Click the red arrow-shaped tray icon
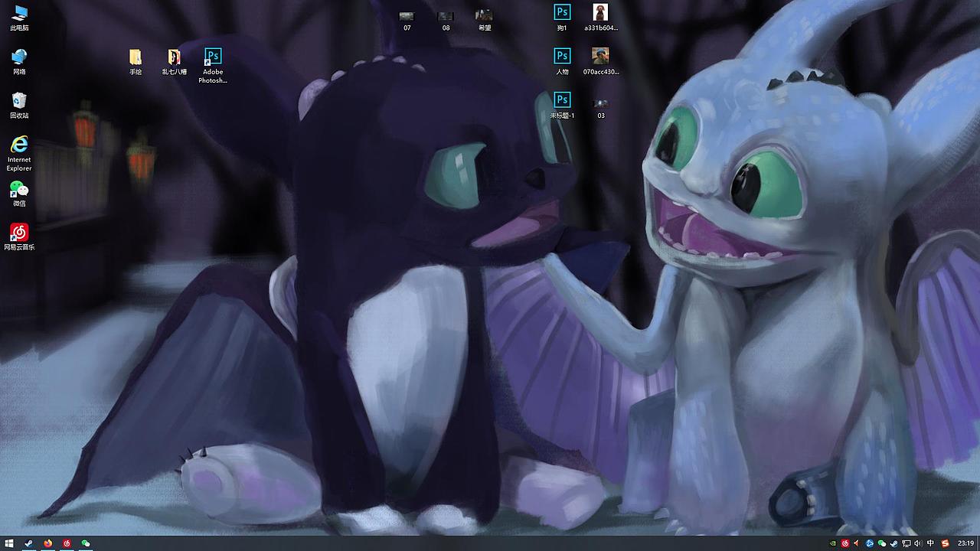This screenshot has height=551, width=980. (x=857, y=543)
